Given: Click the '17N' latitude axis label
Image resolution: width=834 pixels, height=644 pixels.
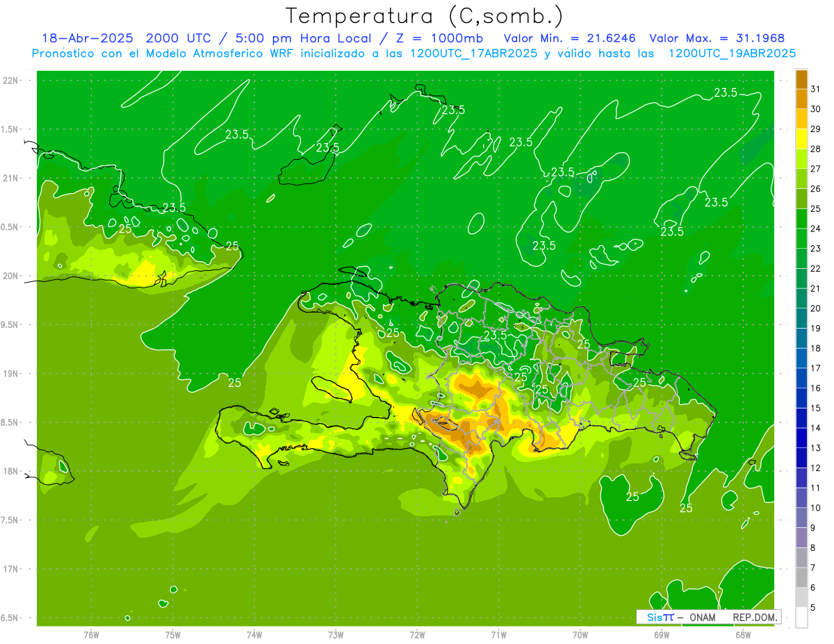Looking at the screenshot, I should point(11,569).
